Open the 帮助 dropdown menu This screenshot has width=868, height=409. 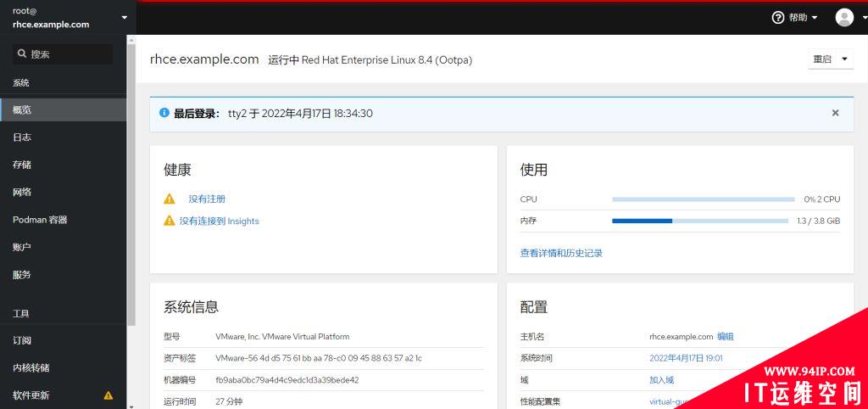[794, 18]
